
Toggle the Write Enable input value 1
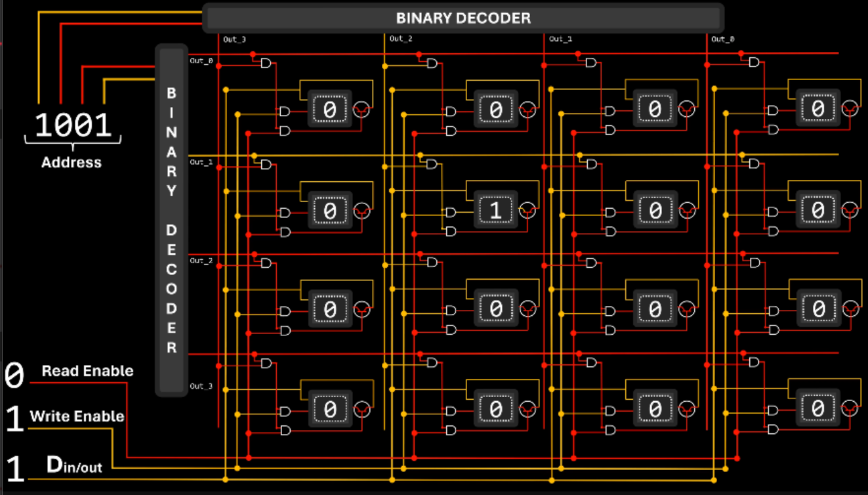(x=14, y=420)
